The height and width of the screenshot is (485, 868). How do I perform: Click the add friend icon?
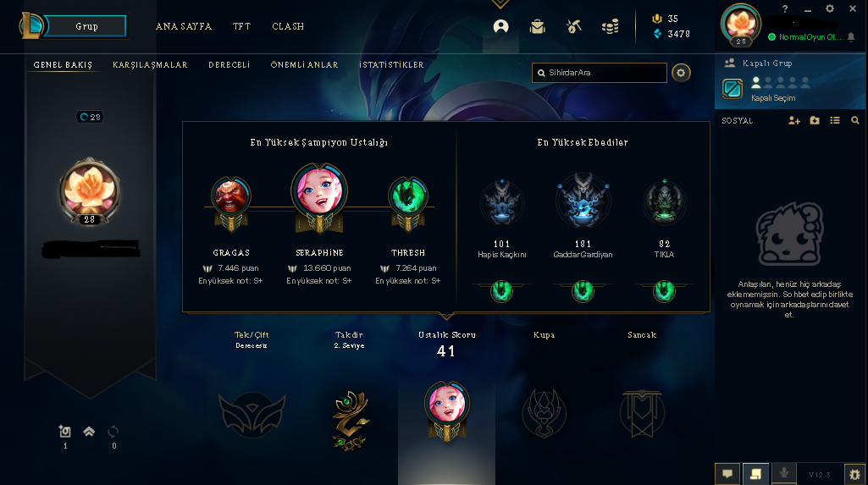[793, 120]
